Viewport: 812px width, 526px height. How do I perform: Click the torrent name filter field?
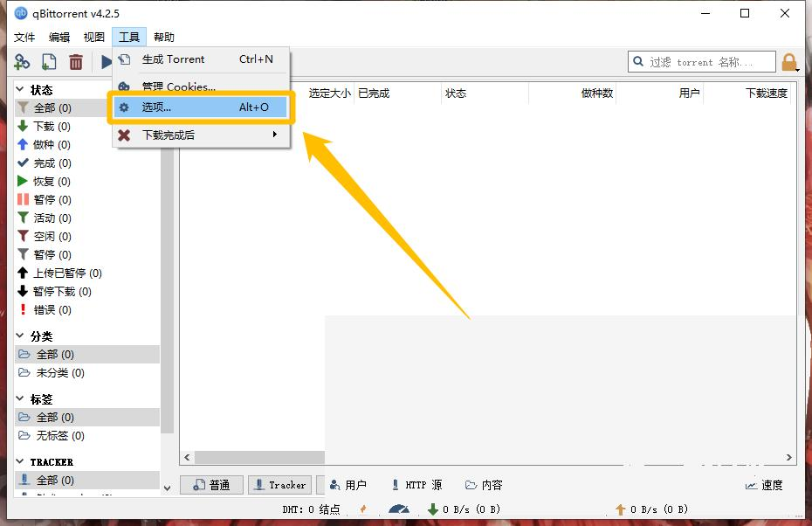click(x=702, y=62)
